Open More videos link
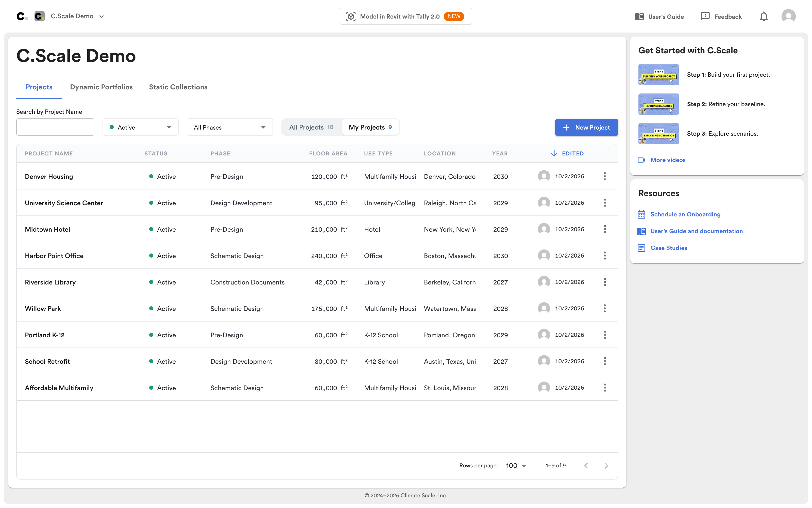Screen dimensions: 812x508 [661, 160]
